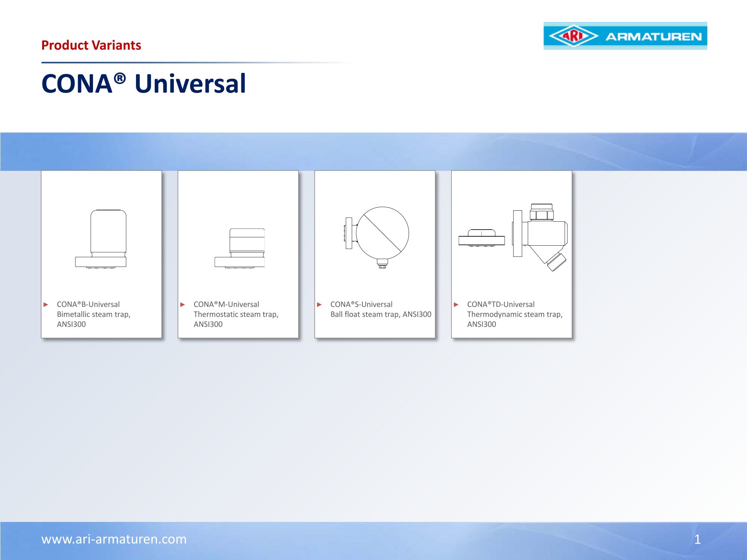Click the red arrow bullet beside CONA TD-Universal
Screen dimensions: 747x560
tap(456, 304)
